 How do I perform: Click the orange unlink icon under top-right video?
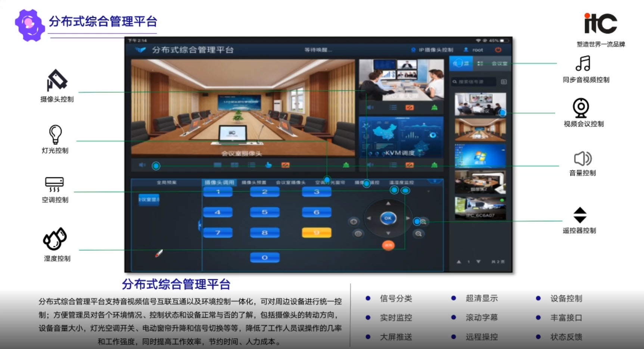coord(410,107)
